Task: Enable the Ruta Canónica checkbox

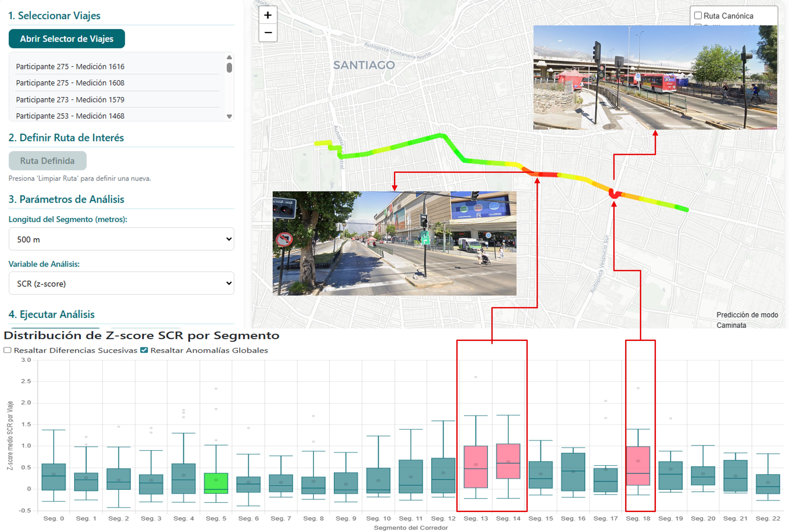Action: 698,16
